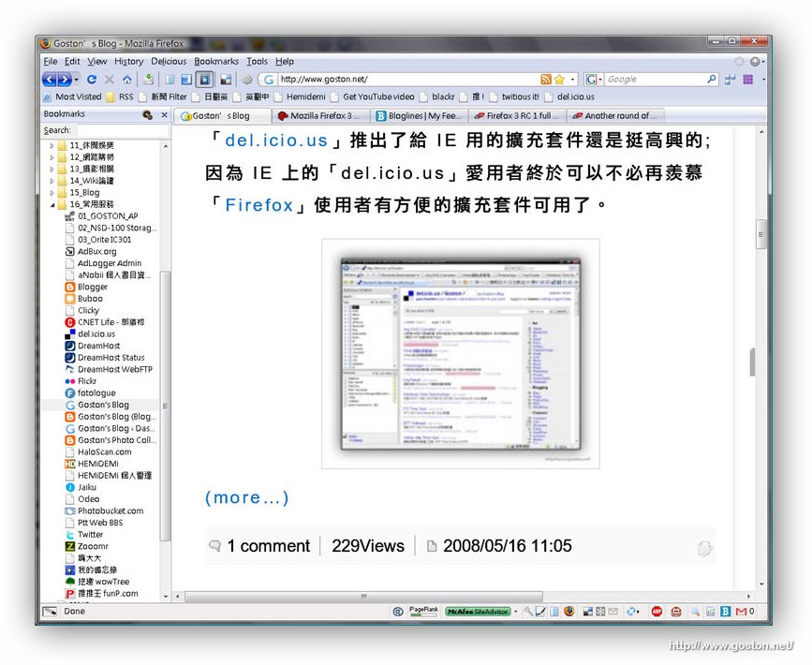The width and height of the screenshot is (812, 665).
Task: Open the Bookmarks menu
Action: [x=216, y=61]
